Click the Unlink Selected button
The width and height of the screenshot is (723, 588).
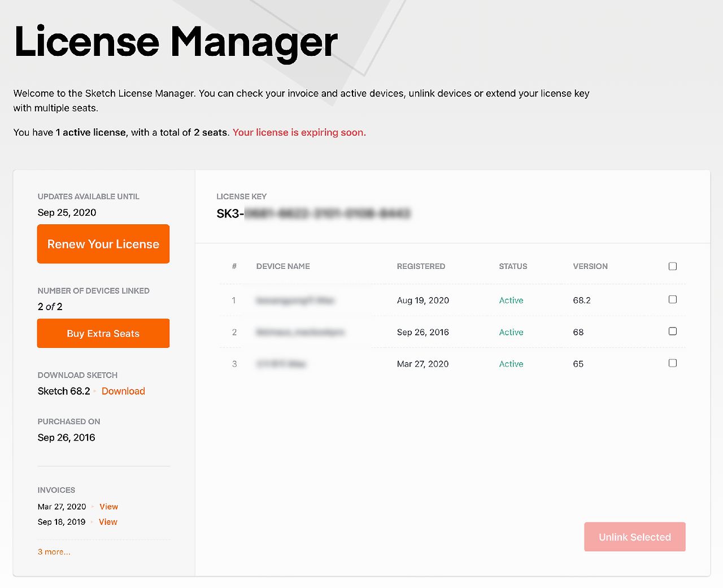(635, 537)
